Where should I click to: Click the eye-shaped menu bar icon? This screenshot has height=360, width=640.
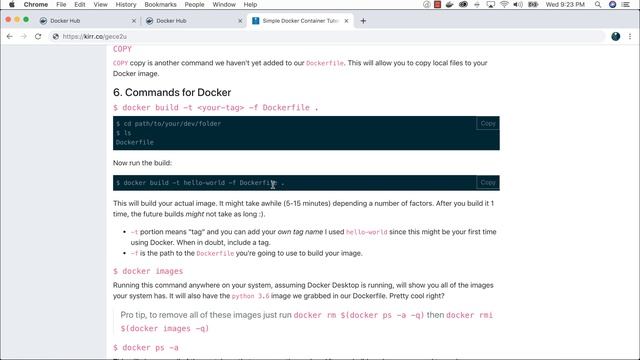tap(463, 4)
